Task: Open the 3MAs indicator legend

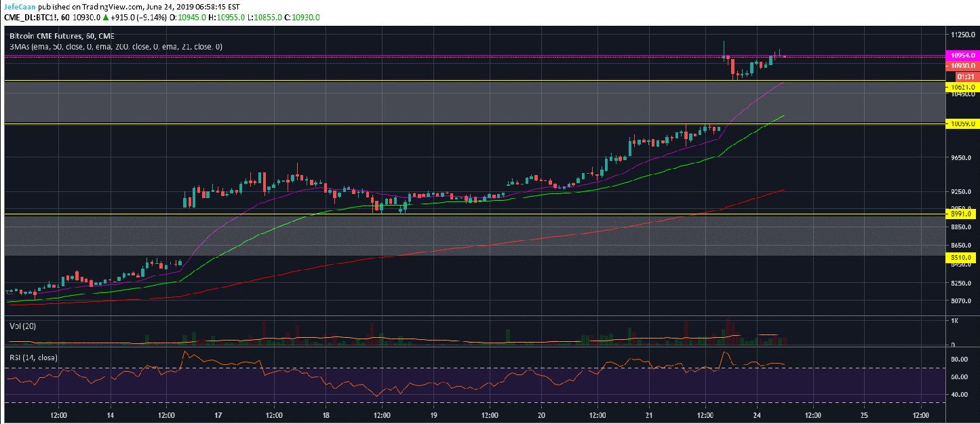Action: coord(115,47)
